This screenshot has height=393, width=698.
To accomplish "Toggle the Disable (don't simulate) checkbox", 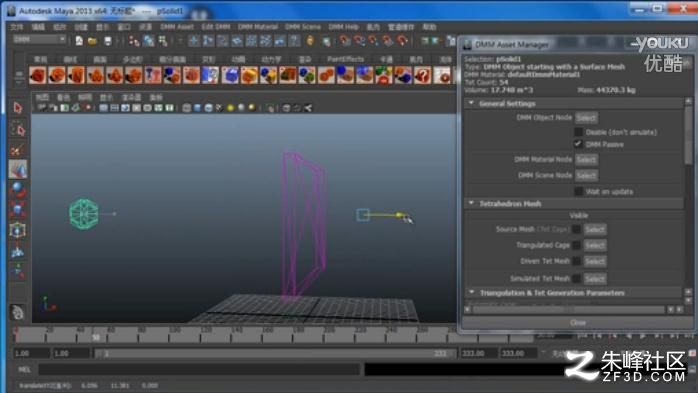I will click(x=578, y=132).
